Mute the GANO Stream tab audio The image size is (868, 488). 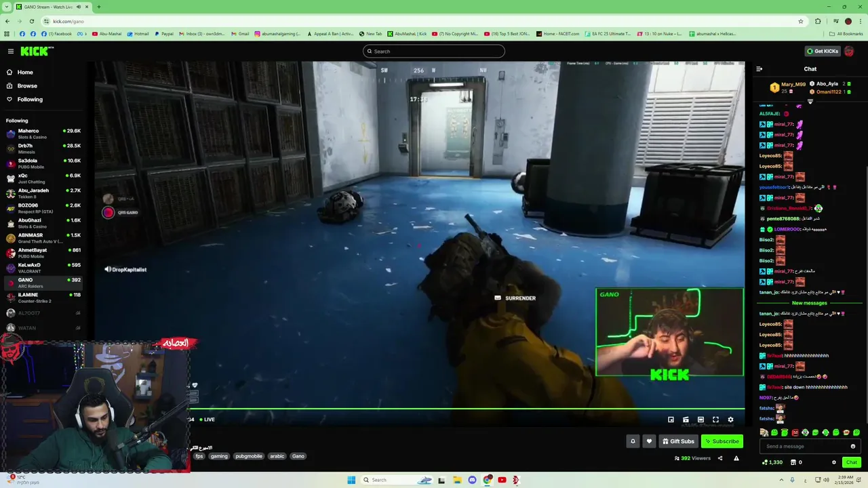click(79, 7)
